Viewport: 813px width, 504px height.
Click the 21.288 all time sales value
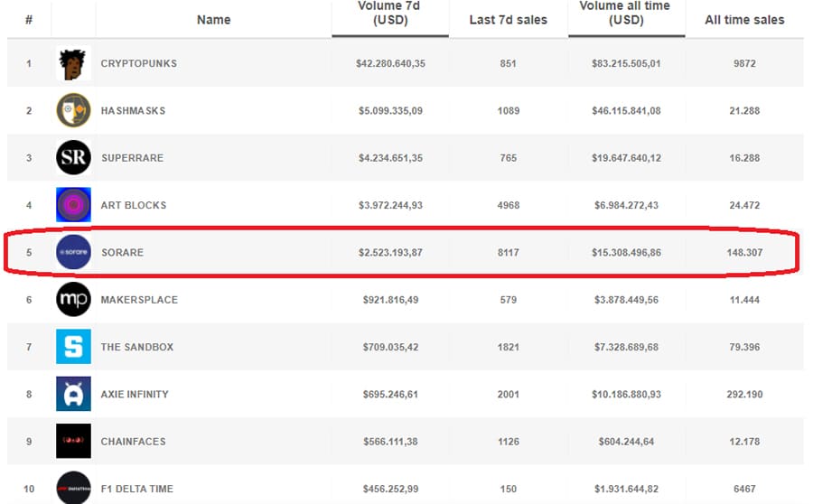(744, 110)
